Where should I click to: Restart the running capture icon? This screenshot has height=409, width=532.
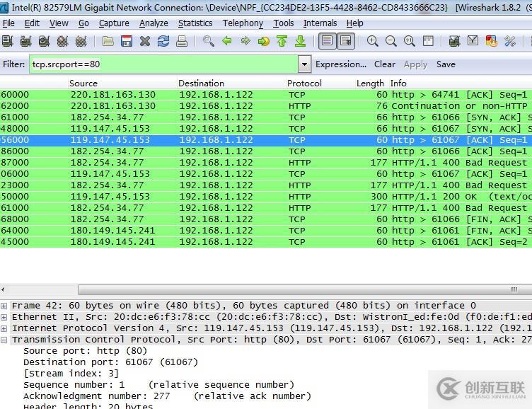tap(81, 41)
